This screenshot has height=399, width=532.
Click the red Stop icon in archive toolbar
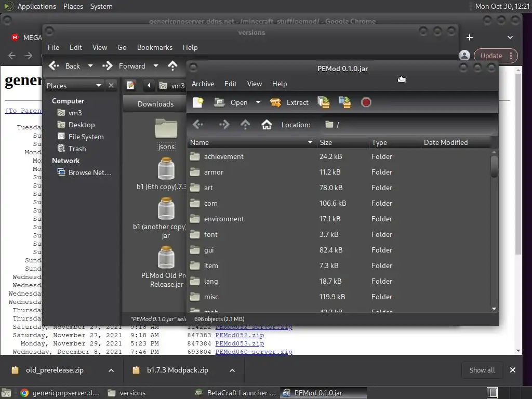366,102
